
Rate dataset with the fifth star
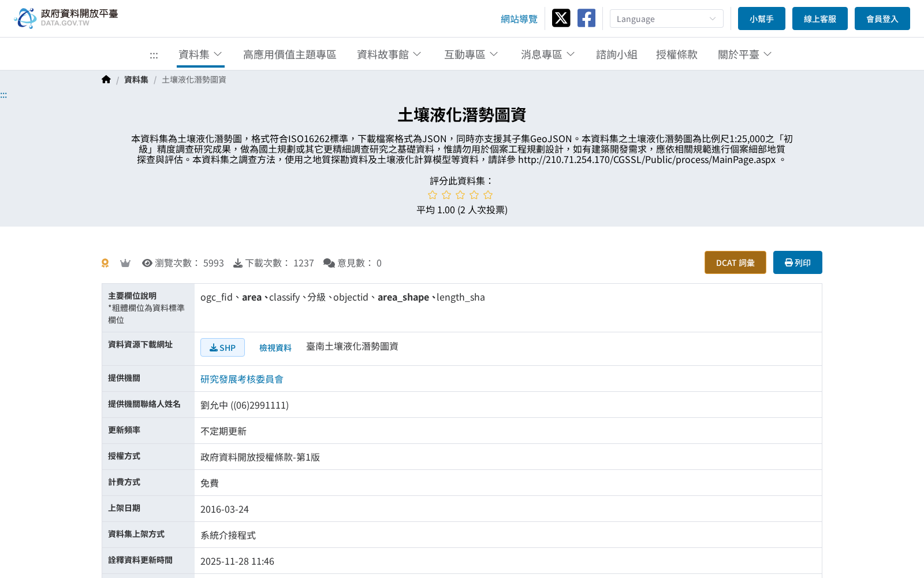pyautogui.click(x=488, y=195)
